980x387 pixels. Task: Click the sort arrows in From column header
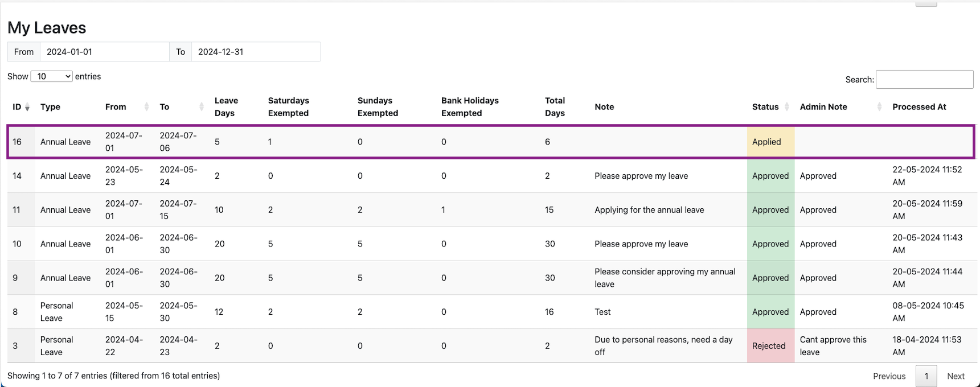[x=146, y=107]
